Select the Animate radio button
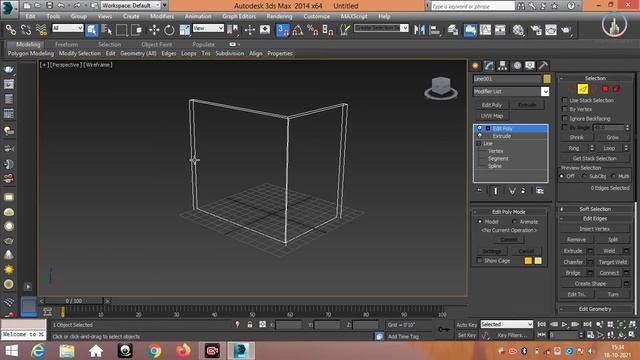Screen dimensions: 640x360 pyautogui.click(x=515, y=222)
